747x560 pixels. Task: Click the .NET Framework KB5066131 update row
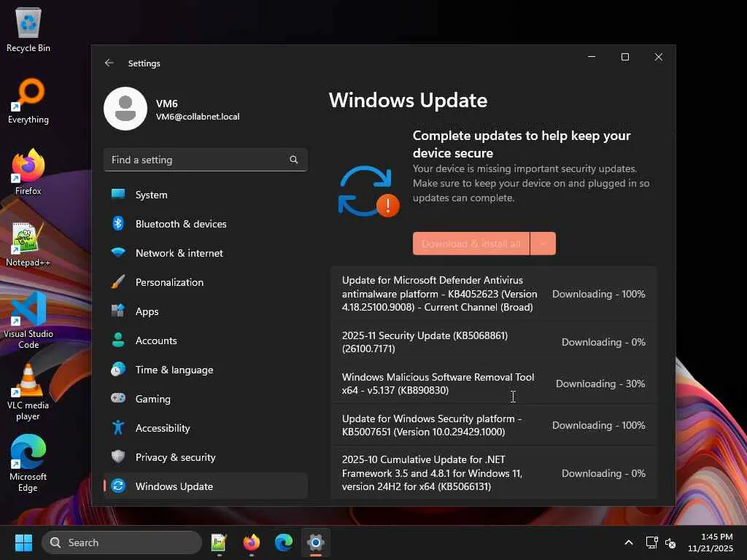494,472
